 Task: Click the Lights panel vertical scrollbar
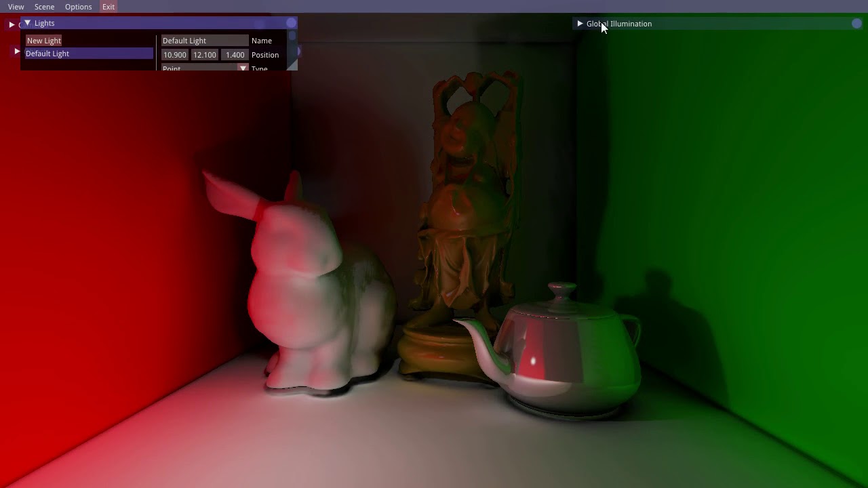[292, 36]
